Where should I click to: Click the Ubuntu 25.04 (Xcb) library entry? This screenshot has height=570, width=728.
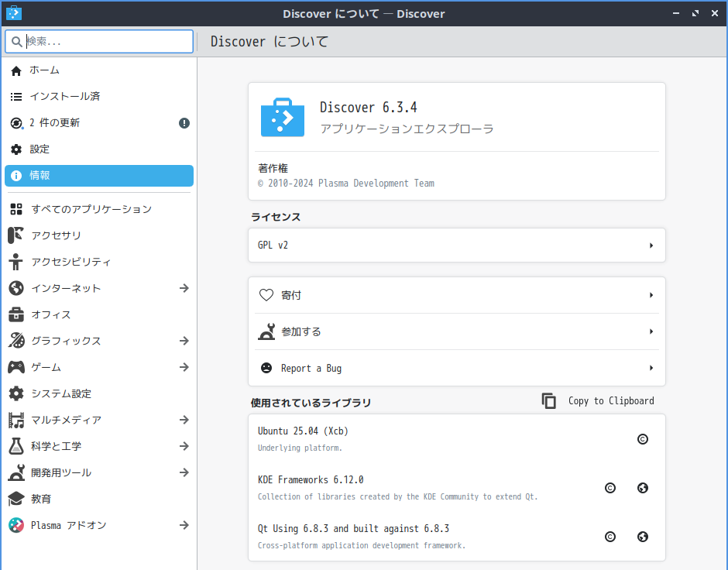[457, 439]
